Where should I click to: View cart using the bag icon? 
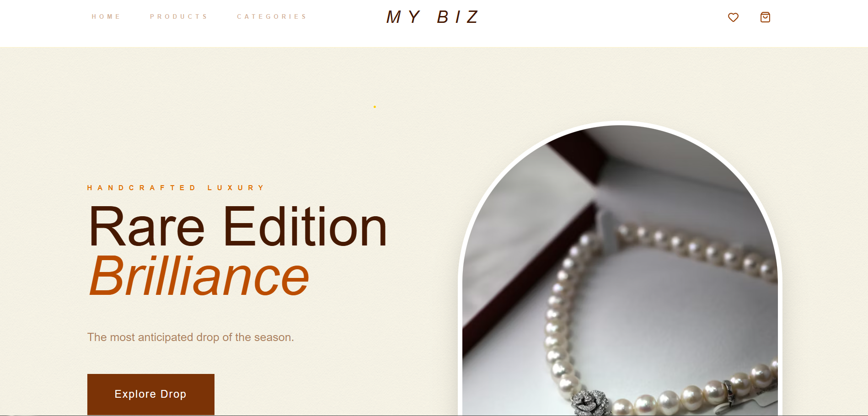[765, 17]
